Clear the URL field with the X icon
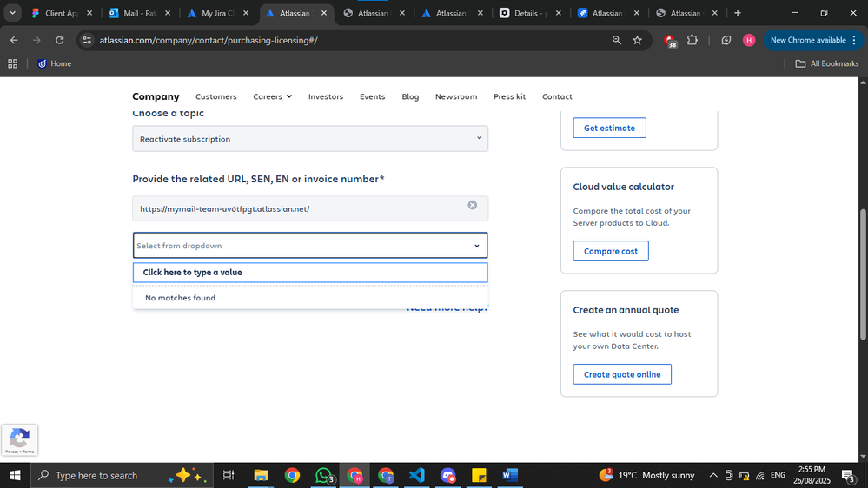Image resolution: width=868 pixels, height=488 pixels. pos(472,205)
